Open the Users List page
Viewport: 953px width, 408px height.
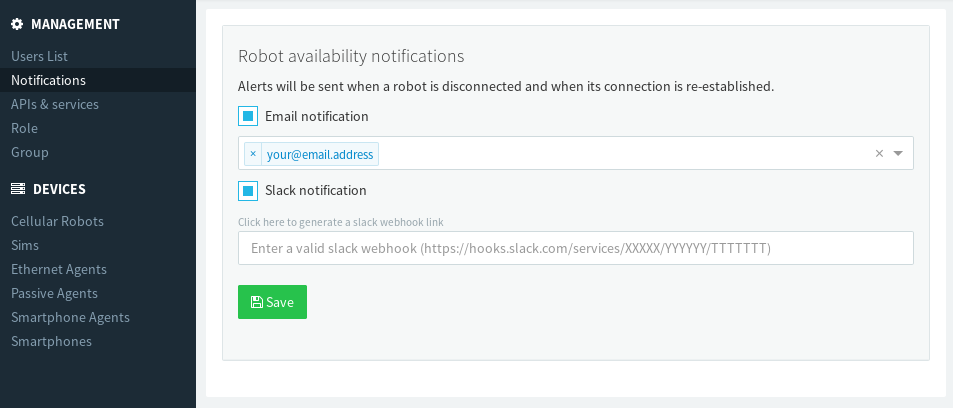[x=39, y=56]
